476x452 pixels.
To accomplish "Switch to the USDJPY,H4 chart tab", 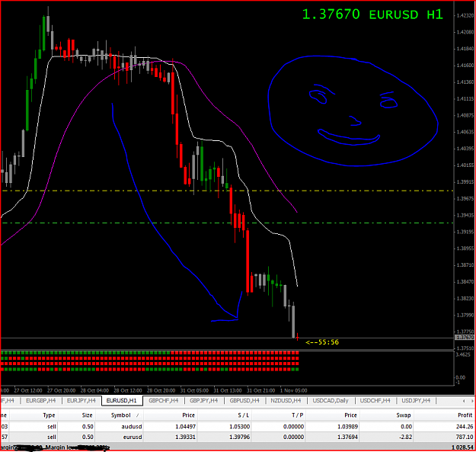I will (x=416, y=401).
